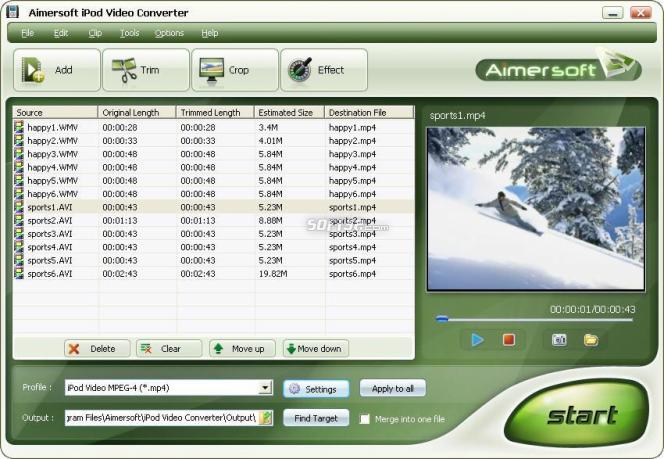Open the snapshot folder icon
The height and width of the screenshot is (459, 664).
591,340
